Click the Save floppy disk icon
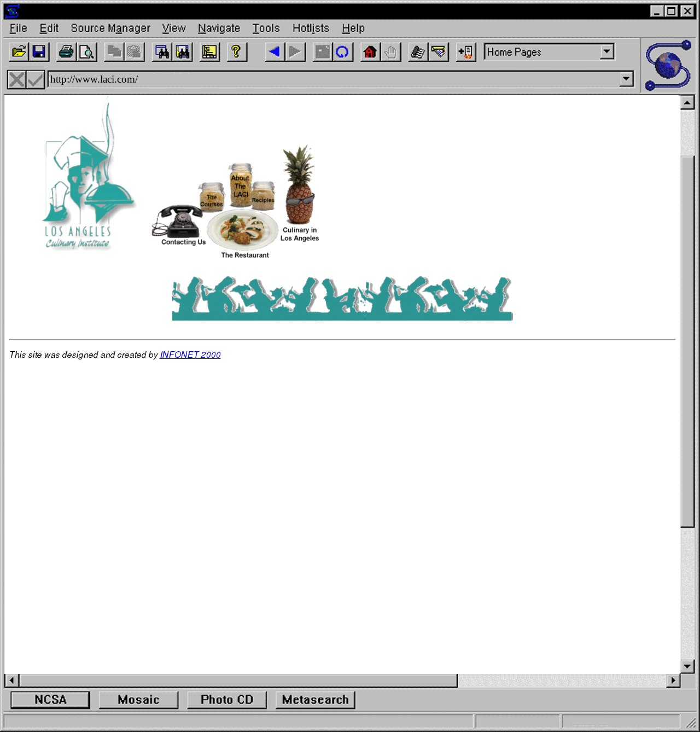Image resolution: width=700 pixels, height=732 pixels. pos(39,52)
